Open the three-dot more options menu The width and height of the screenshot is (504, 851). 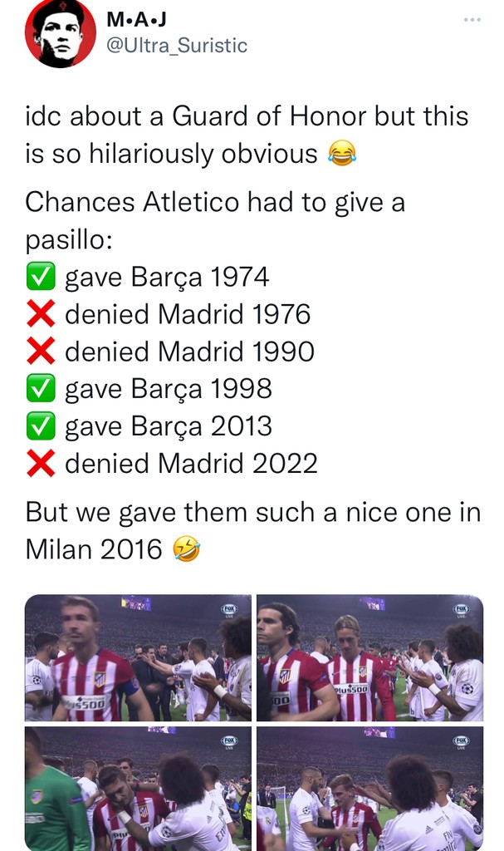[472, 19]
